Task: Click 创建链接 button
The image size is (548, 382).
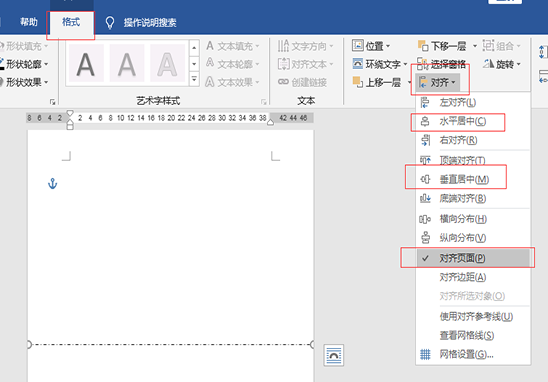Action: click(x=303, y=82)
